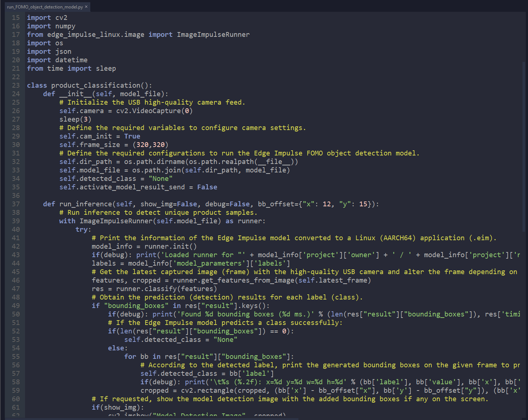Click 'numpy' in the import statement
This screenshot has height=420, width=528.
[x=65, y=26]
